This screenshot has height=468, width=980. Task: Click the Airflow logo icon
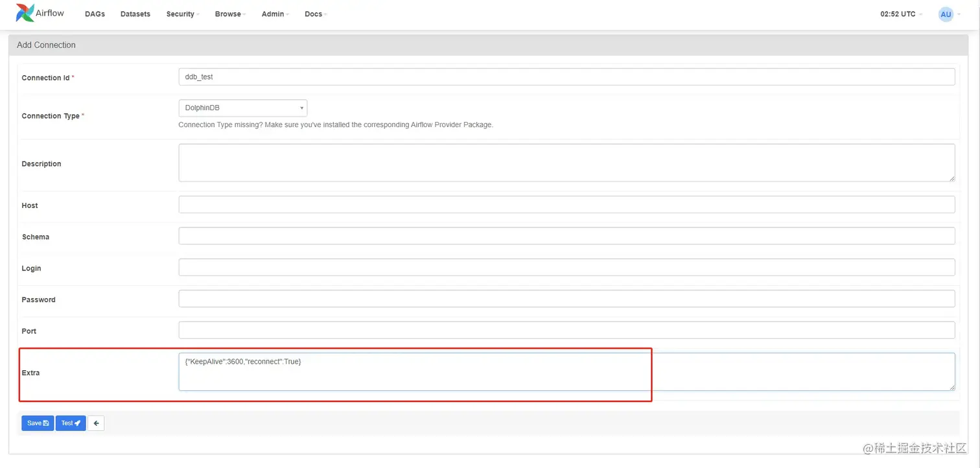point(25,13)
